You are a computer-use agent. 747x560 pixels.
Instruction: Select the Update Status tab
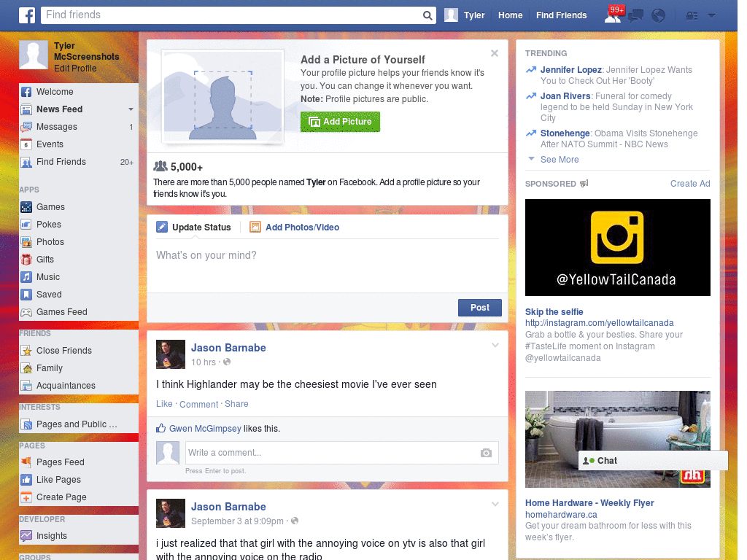tap(194, 227)
